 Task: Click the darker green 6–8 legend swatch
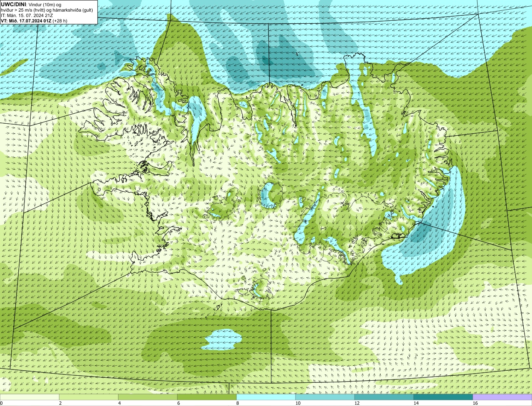(x=207, y=397)
